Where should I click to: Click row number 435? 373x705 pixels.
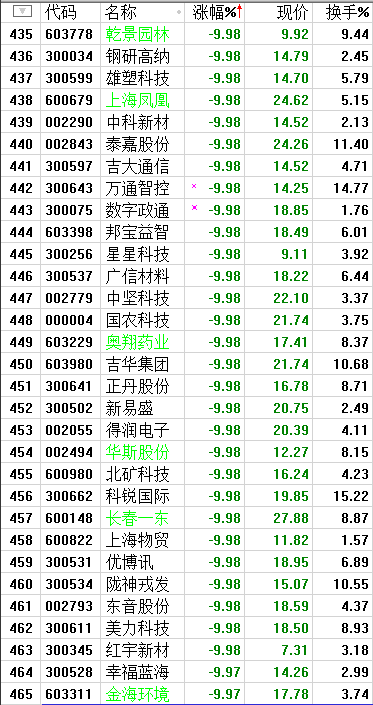(x=21, y=34)
